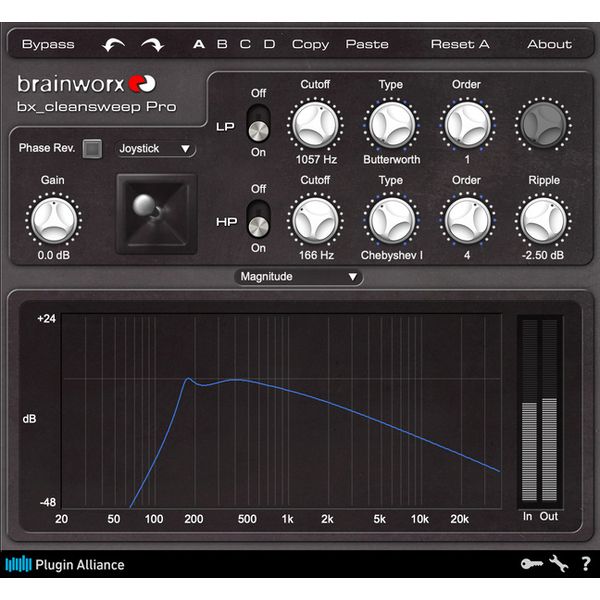Viewport: 600px width, 600px height.
Task: Click the 0.0 dB gain value
Action: pyautogui.click(x=54, y=255)
